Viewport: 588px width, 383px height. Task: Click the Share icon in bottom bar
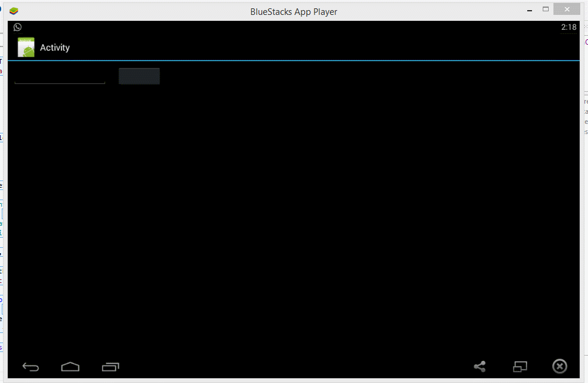[480, 366]
